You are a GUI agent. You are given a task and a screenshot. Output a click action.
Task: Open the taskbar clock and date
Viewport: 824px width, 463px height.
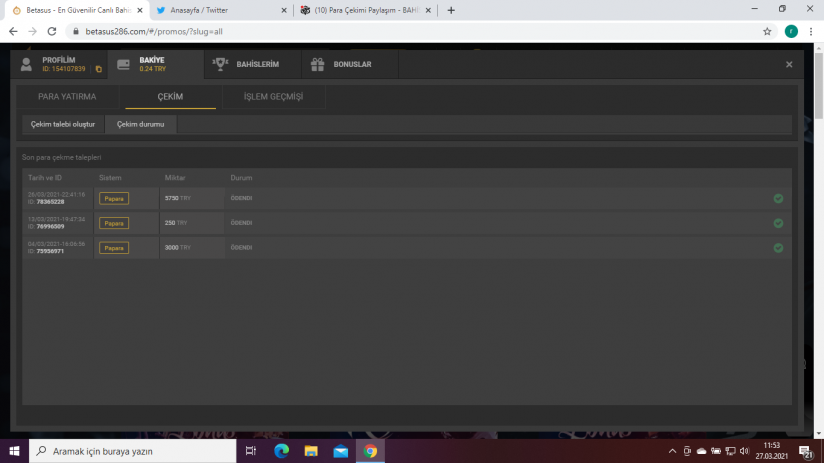[x=772, y=451]
